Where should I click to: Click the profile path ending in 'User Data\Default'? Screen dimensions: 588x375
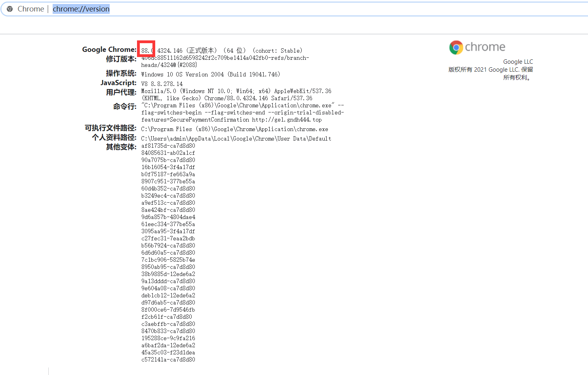click(x=236, y=139)
